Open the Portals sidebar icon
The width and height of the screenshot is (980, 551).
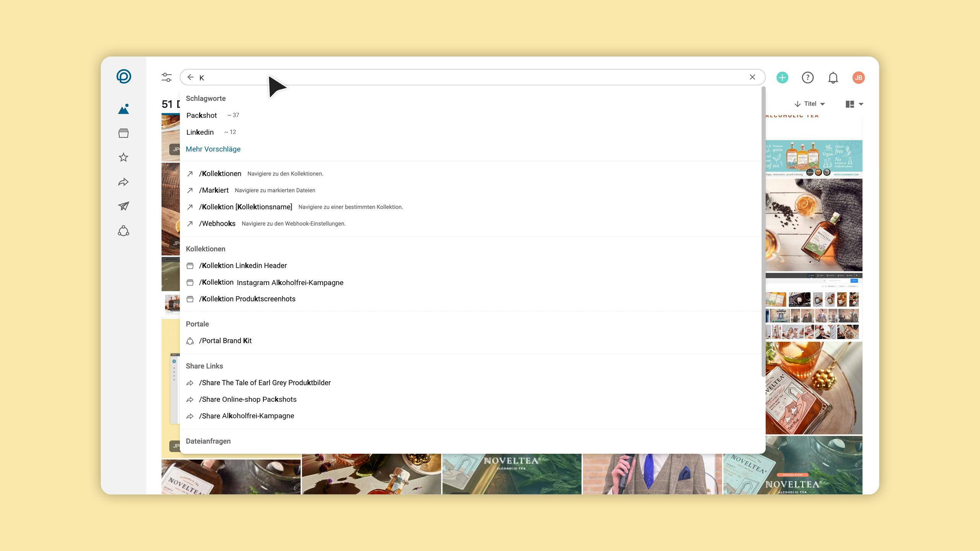[123, 231]
